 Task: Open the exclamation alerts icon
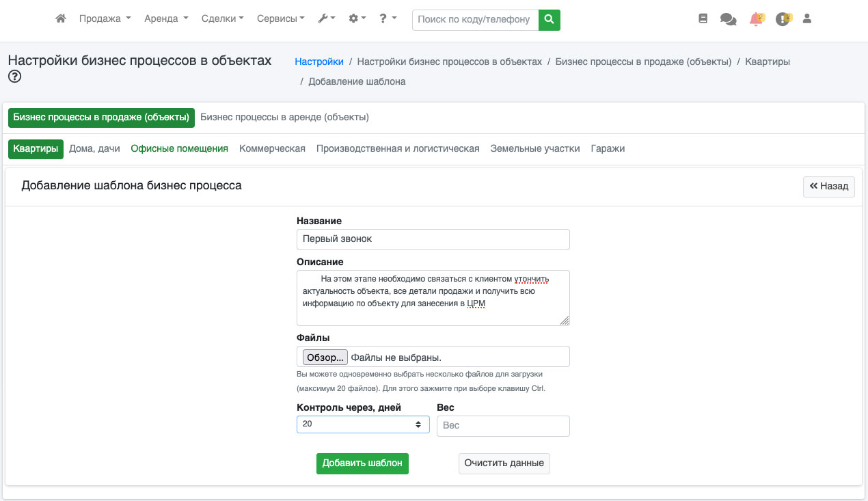click(783, 19)
